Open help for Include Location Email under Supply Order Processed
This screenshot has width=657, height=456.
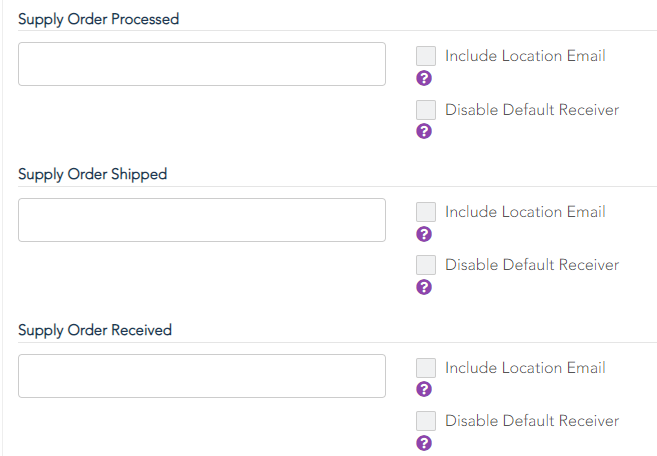click(424, 78)
